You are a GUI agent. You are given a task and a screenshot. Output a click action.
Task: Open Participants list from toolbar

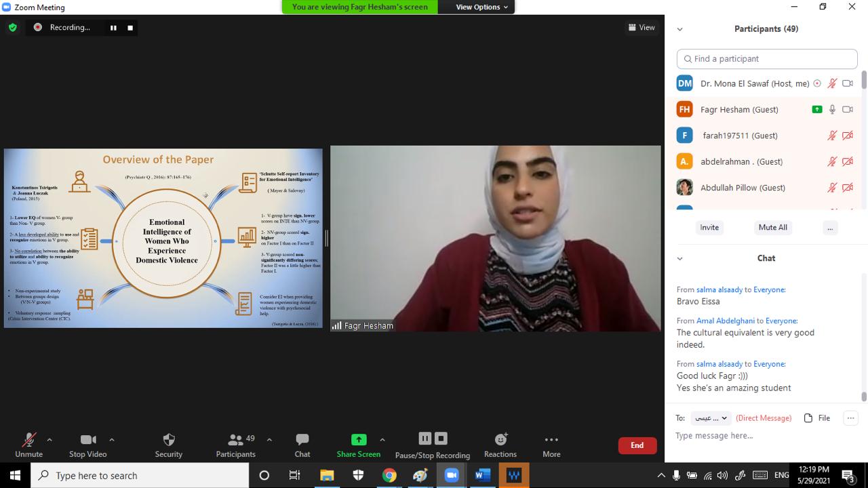[236, 445]
